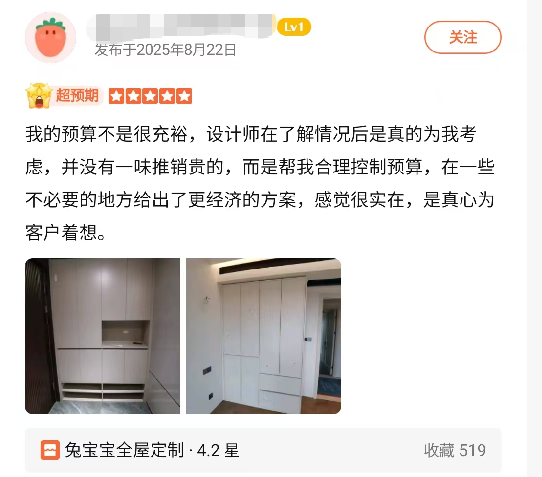The width and height of the screenshot is (542, 477).
Task: Click the blurred reviewer username
Action: pyautogui.click(x=181, y=27)
